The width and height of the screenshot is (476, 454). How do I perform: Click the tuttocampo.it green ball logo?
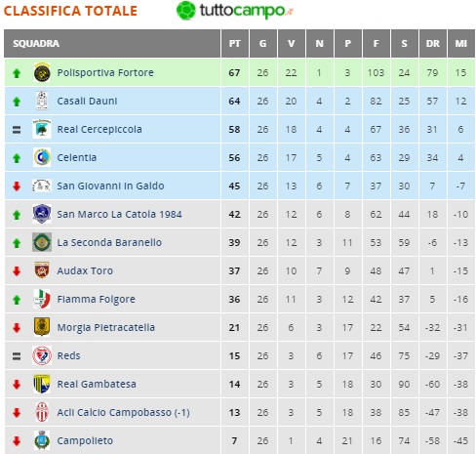[x=186, y=11]
